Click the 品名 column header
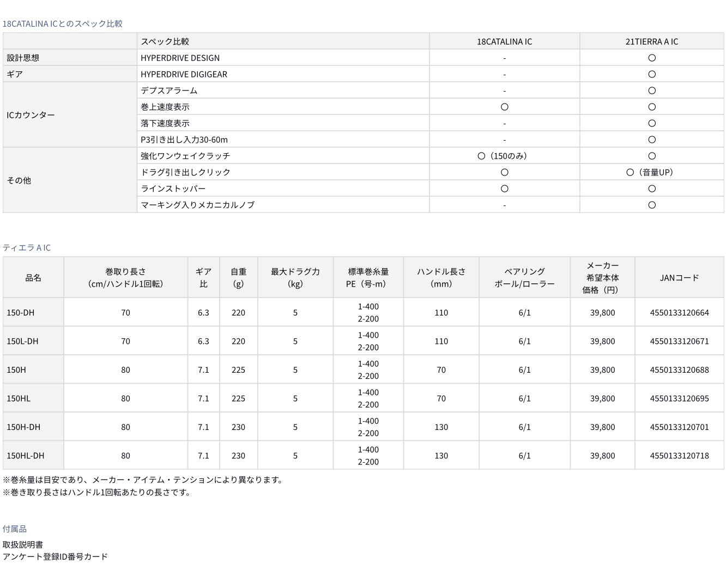The height and width of the screenshot is (588, 726). point(33,277)
